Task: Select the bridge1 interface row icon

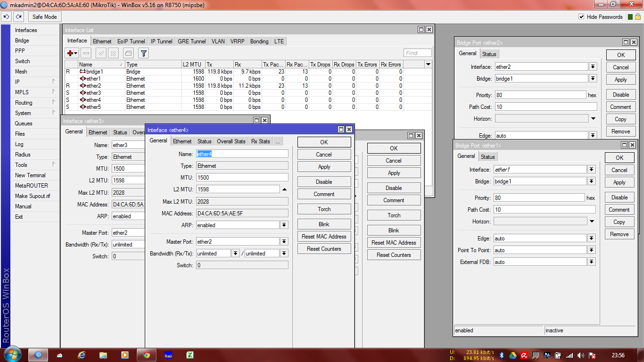Action: (x=83, y=72)
